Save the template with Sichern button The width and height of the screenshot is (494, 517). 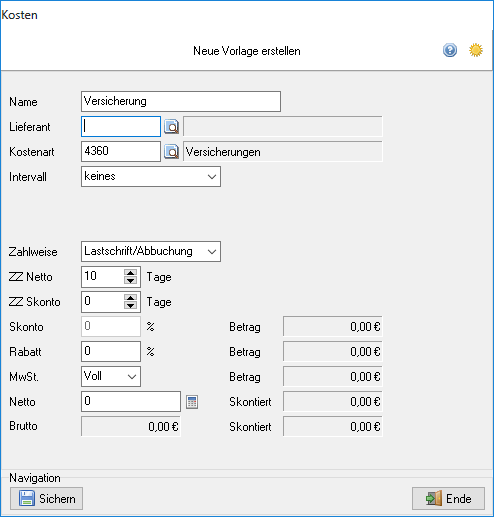[46, 499]
